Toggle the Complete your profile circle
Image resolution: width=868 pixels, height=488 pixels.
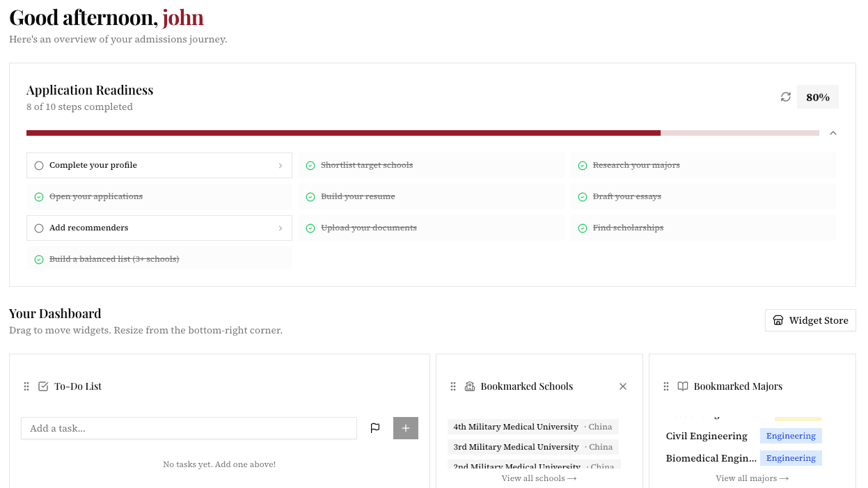[39, 166]
